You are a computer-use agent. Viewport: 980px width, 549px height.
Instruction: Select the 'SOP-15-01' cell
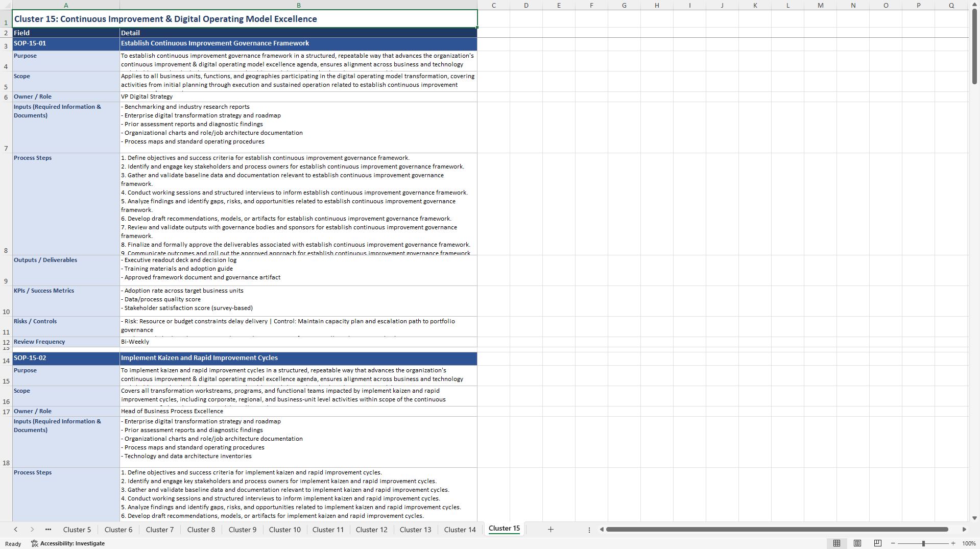pos(66,44)
